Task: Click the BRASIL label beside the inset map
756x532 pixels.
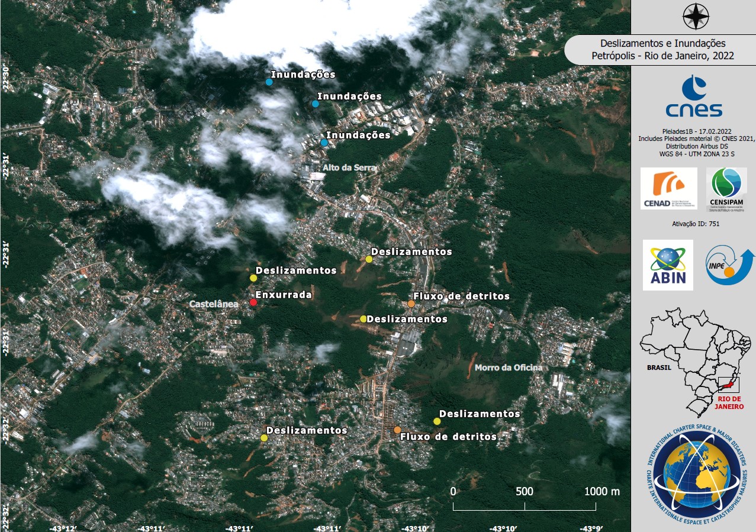Action: 660,367
